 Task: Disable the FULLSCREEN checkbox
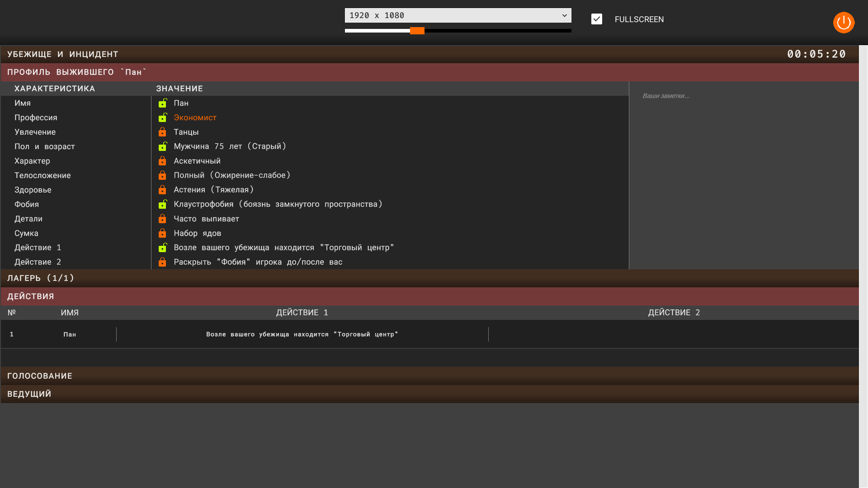pyautogui.click(x=597, y=19)
